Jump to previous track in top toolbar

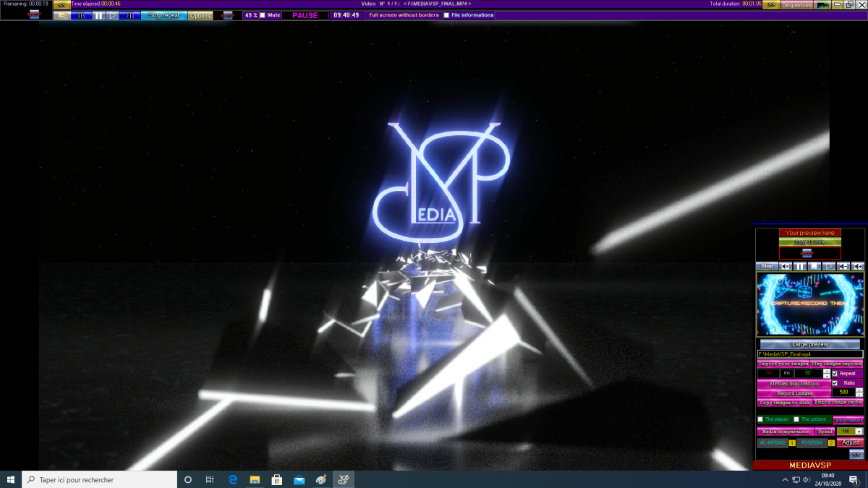(x=82, y=15)
